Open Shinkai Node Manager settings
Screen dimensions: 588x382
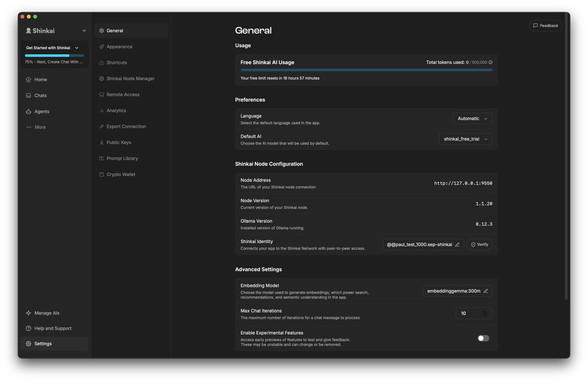(x=130, y=79)
